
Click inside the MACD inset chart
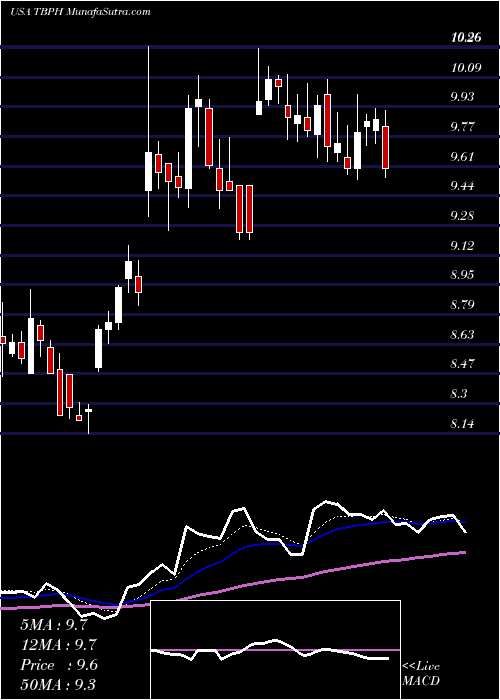click(x=275, y=650)
